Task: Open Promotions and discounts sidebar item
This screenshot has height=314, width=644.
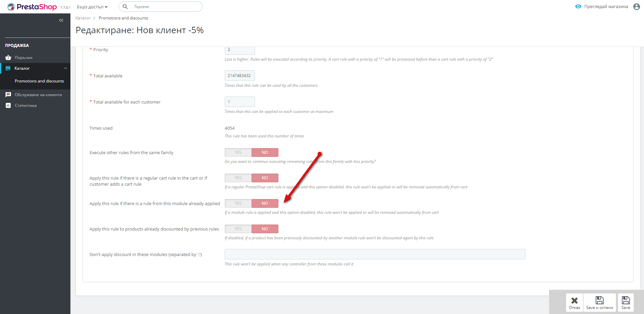Action: 39,81
